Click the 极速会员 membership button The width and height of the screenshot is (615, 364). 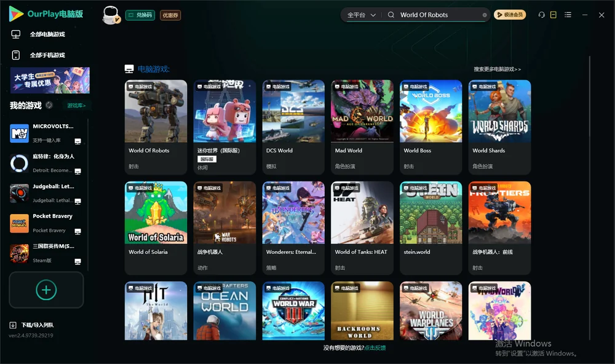point(509,15)
